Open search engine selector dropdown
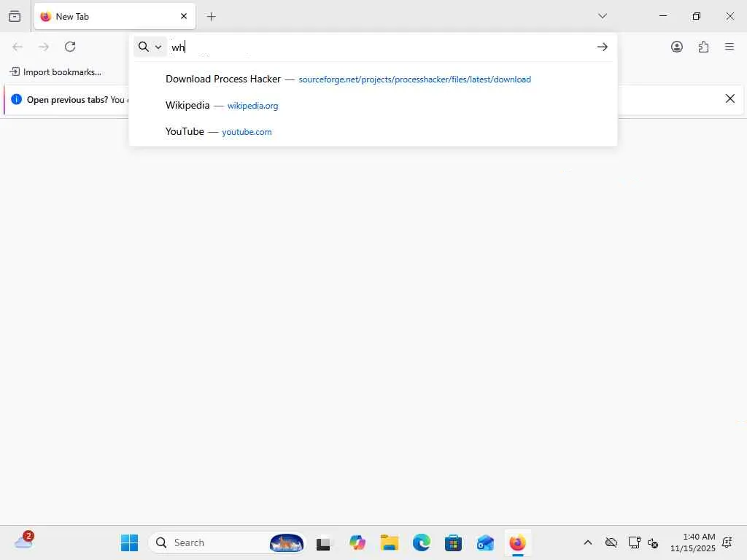This screenshot has width=747, height=560. click(150, 47)
